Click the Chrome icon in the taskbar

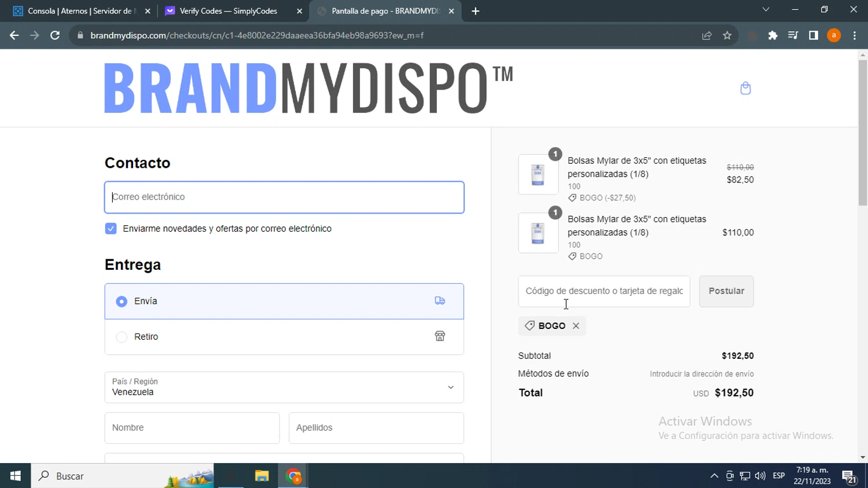pos(293,476)
